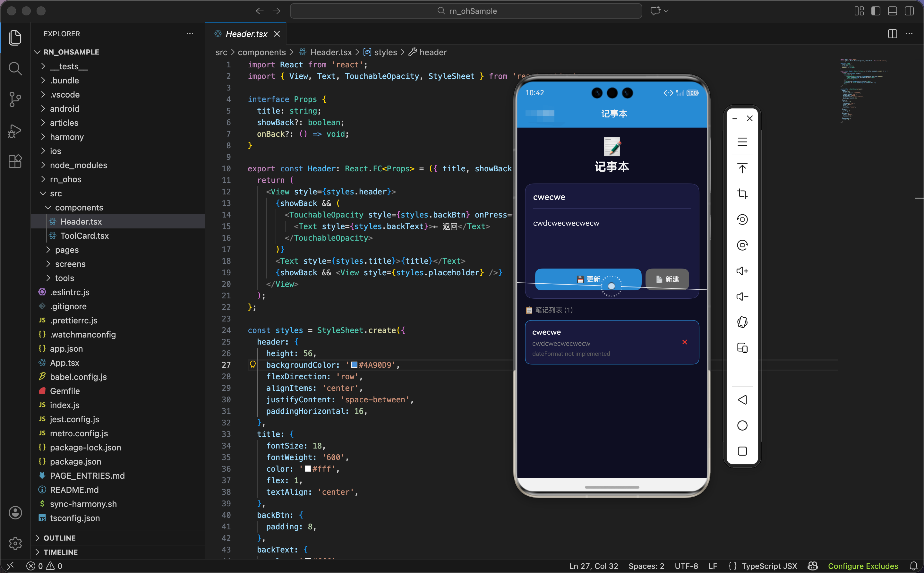Select the Header.tsx editor tab
924x573 pixels.
[x=246, y=34]
